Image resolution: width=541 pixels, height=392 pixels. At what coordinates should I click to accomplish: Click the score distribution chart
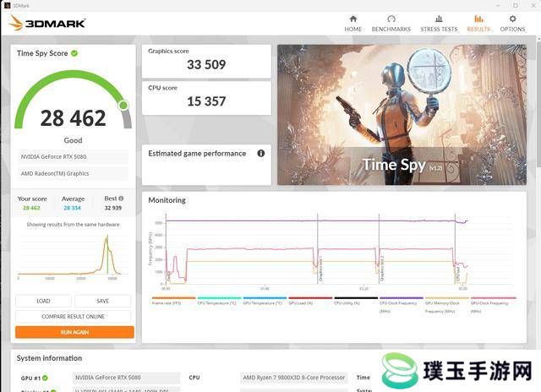[x=73, y=257]
